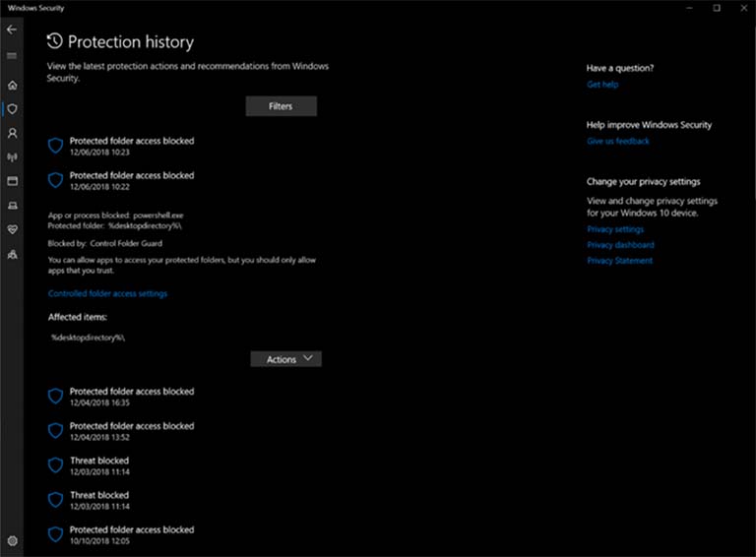Image resolution: width=756 pixels, height=557 pixels.
Task: Open Family options icon
Action: click(x=12, y=254)
